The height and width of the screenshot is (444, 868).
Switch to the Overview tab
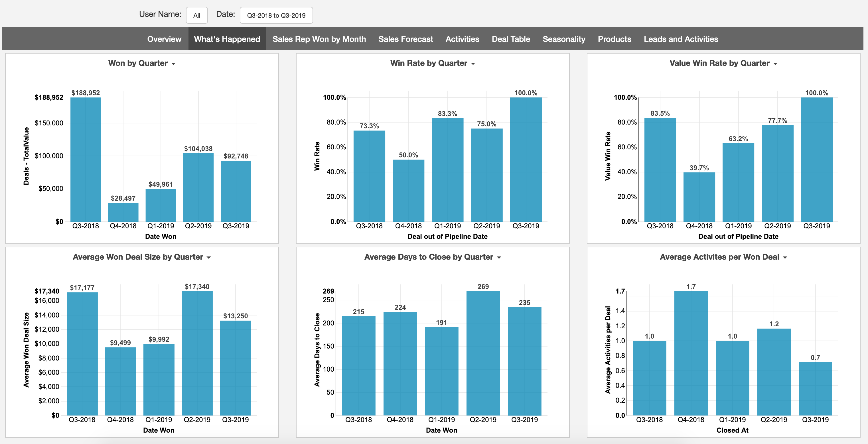164,39
